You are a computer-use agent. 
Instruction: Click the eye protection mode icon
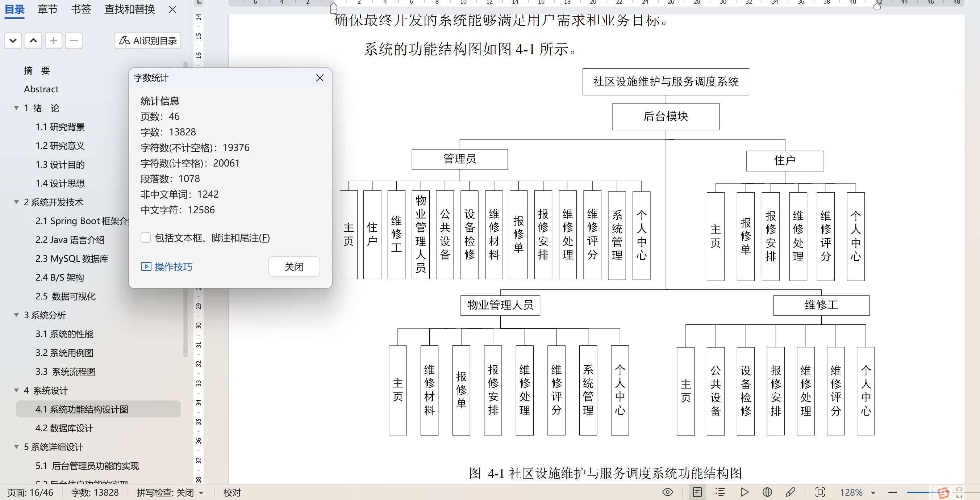(667, 492)
